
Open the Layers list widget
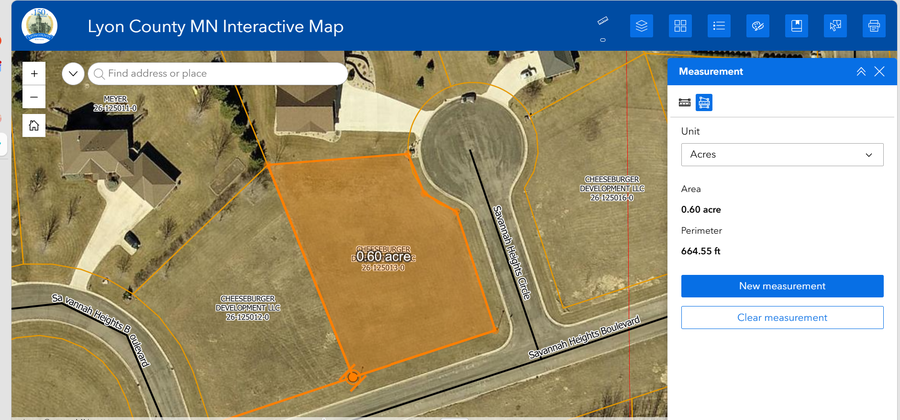(642, 26)
